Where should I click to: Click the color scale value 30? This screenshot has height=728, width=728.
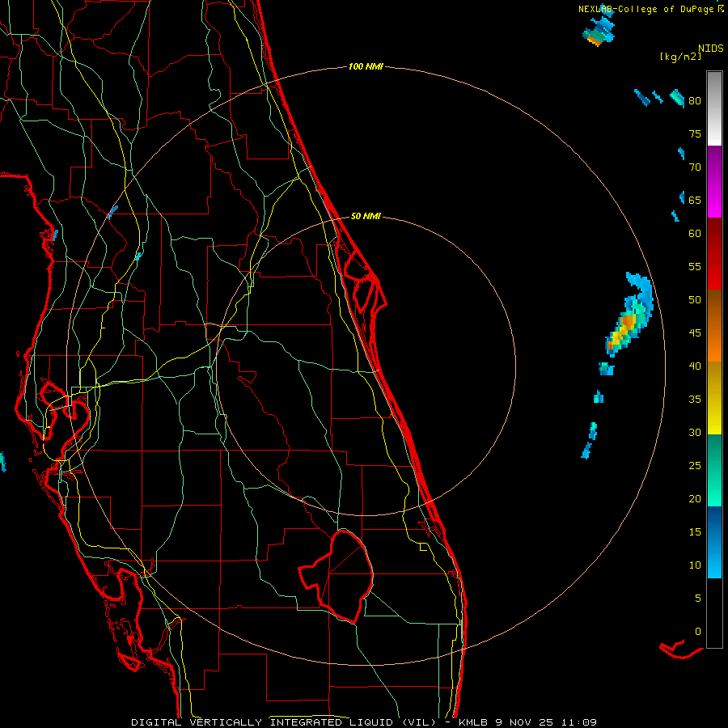coord(695,432)
